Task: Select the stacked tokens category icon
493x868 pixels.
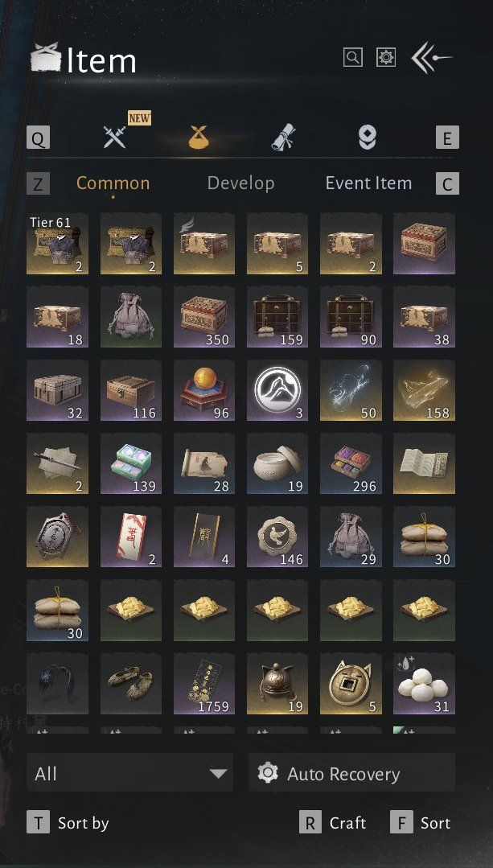Action: 368,137
